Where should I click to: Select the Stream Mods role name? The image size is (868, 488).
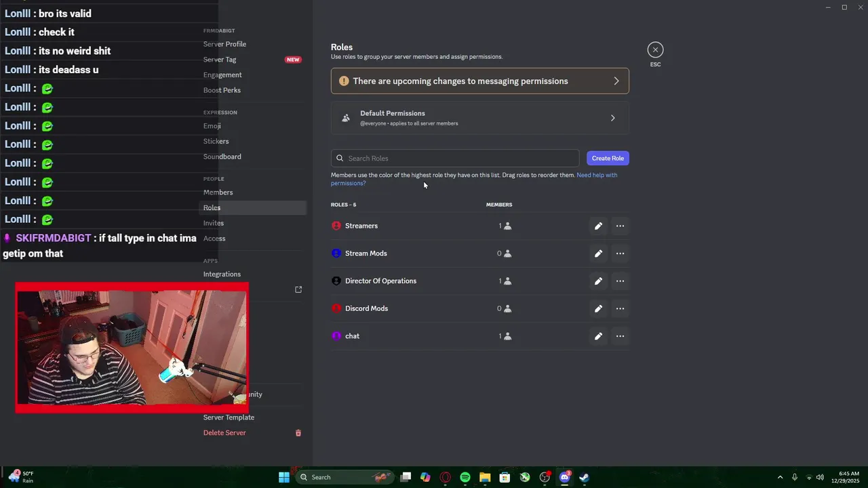click(366, 253)
